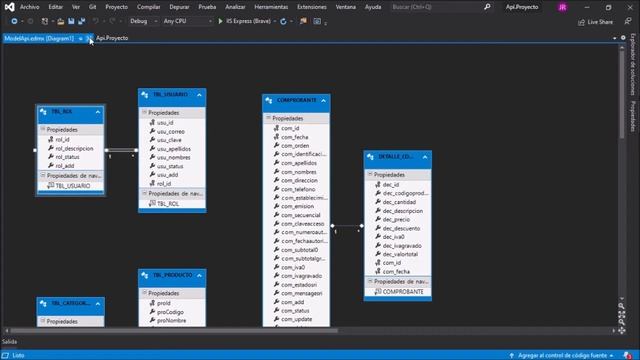The image size is (640, 360).
Task: Collapse Propiedades section in COMPROBANTE
Action: coord(268,118)
